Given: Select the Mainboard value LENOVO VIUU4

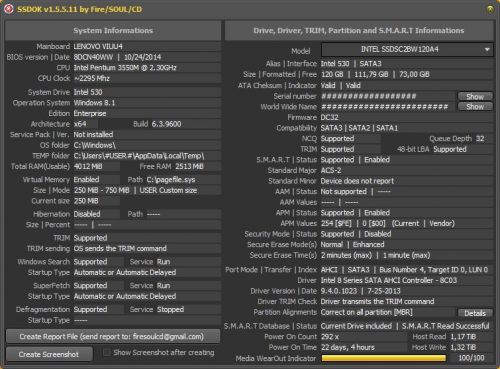Looking at the screenshot, I should pyautogui.click(x=98, y=46).
